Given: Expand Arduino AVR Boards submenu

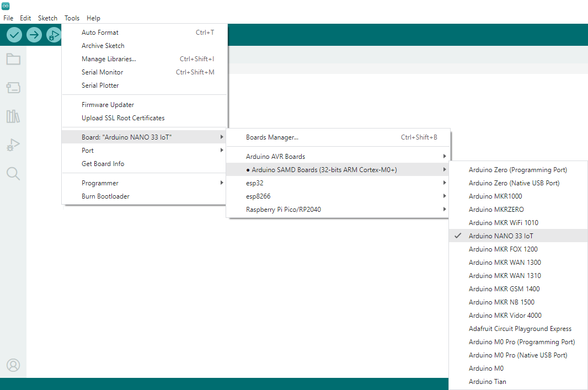Looking at the screenshot, I should coord(338,156).
